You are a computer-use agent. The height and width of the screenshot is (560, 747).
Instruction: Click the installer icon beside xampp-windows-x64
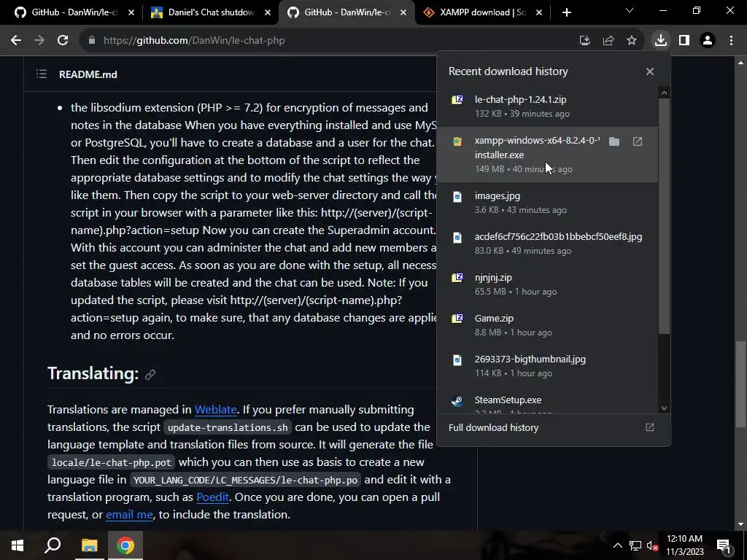[x=457, y=141]
